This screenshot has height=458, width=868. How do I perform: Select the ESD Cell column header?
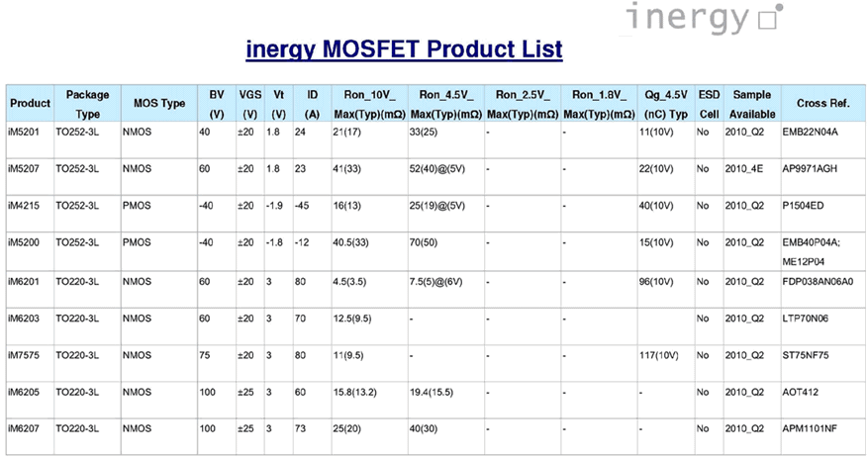[x=709, y=104]
